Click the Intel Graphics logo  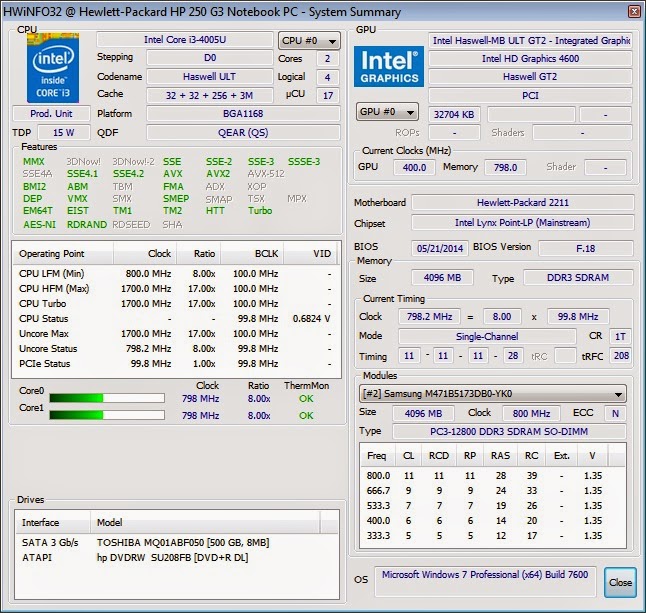[389, 66]
